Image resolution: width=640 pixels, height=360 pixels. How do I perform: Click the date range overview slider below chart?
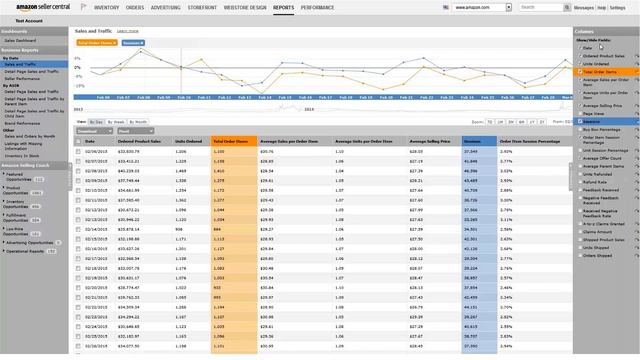(x=322, y=108)
